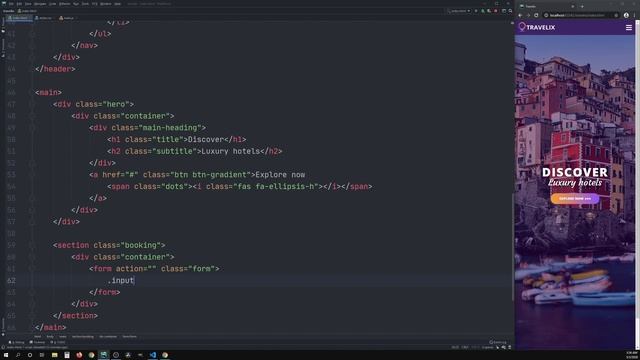
Task: Open the Windows Start menu
Action: pos(6,355)
